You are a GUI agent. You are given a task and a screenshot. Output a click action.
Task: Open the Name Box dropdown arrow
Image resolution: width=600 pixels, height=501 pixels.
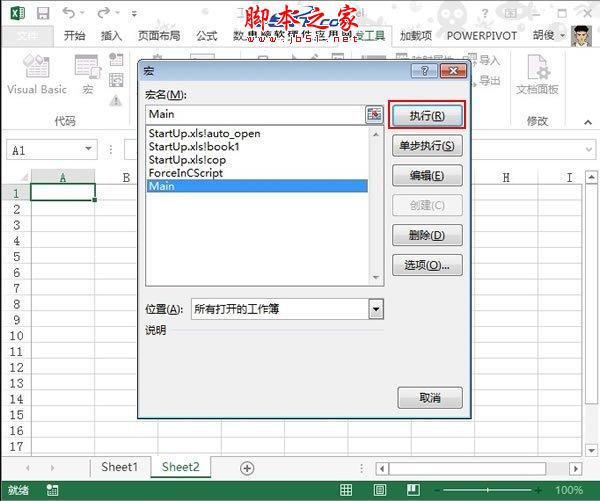tap(88, 149)
